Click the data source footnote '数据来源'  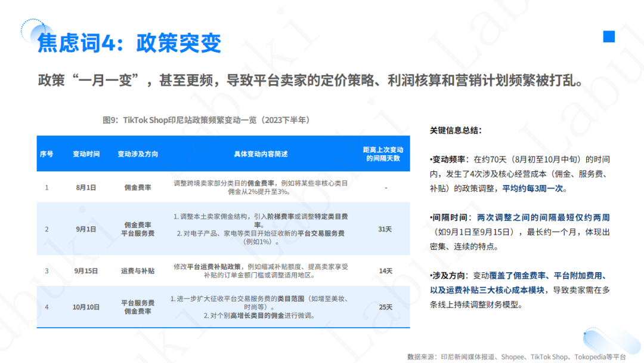516,357
